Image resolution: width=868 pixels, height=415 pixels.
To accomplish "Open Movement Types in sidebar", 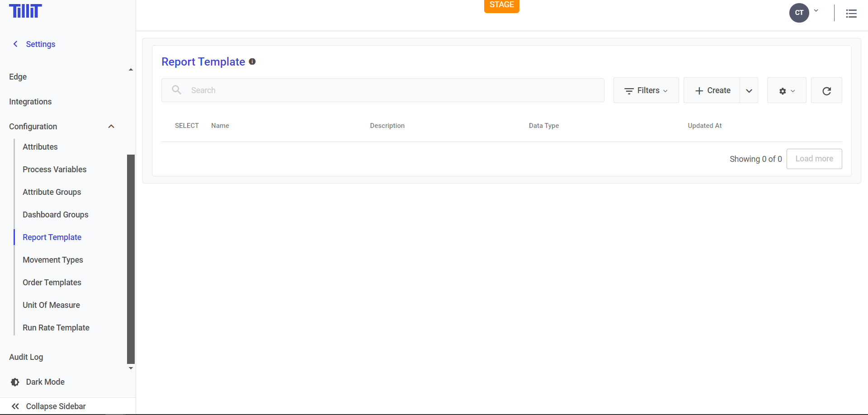I will [53, 260].
